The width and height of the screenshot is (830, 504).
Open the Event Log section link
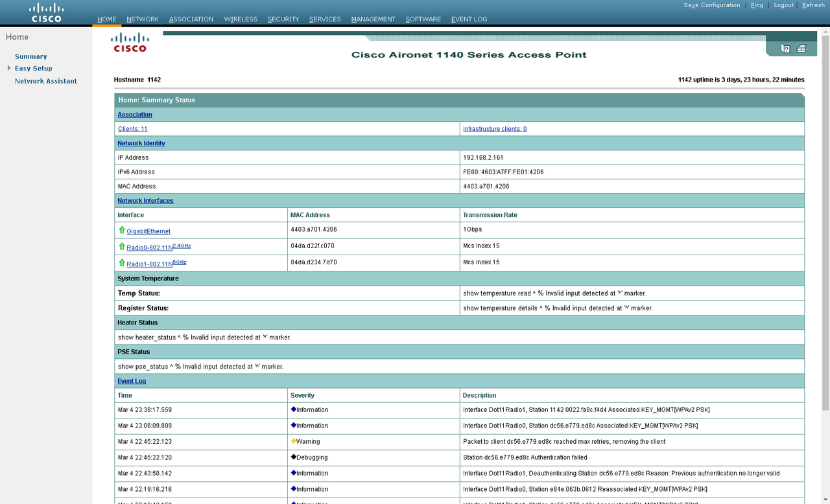[x=132, y=381]
